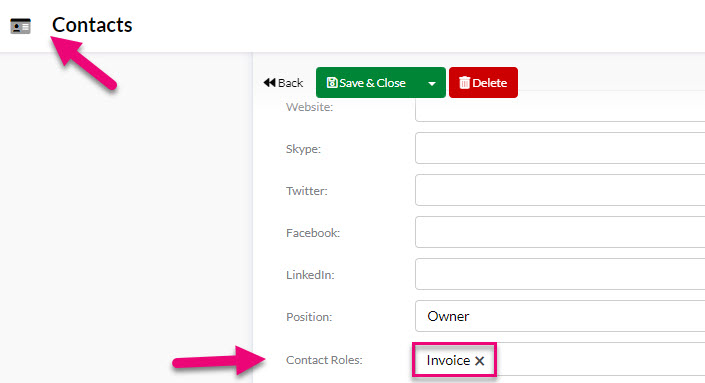
Task: Focus the LinkedIn input field
Action: tap(560, 274)
